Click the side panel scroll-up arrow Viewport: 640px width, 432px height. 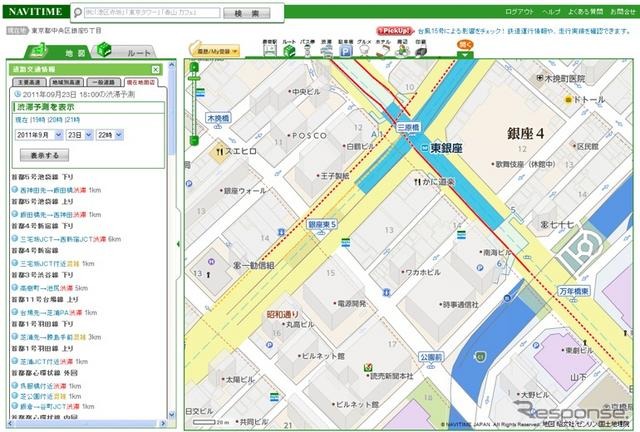172,65
